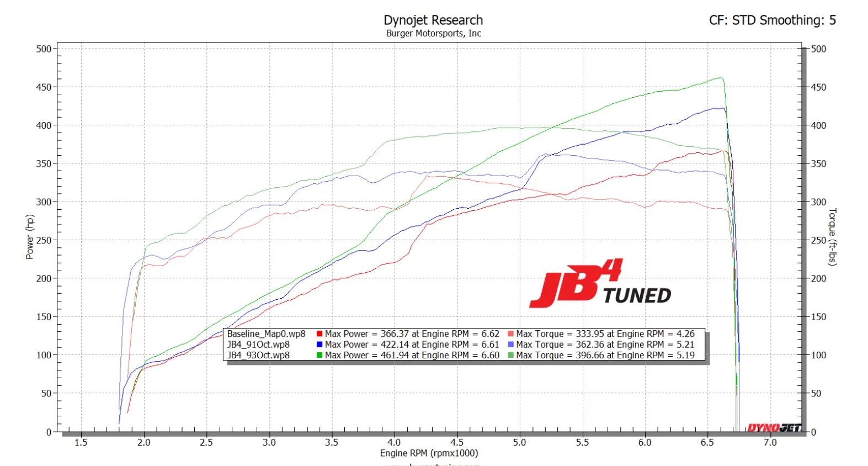The image size is (868, 466).
Task: Select the JB4_93Oct.wp8 legend entry
Action: [x=258, y=355]
